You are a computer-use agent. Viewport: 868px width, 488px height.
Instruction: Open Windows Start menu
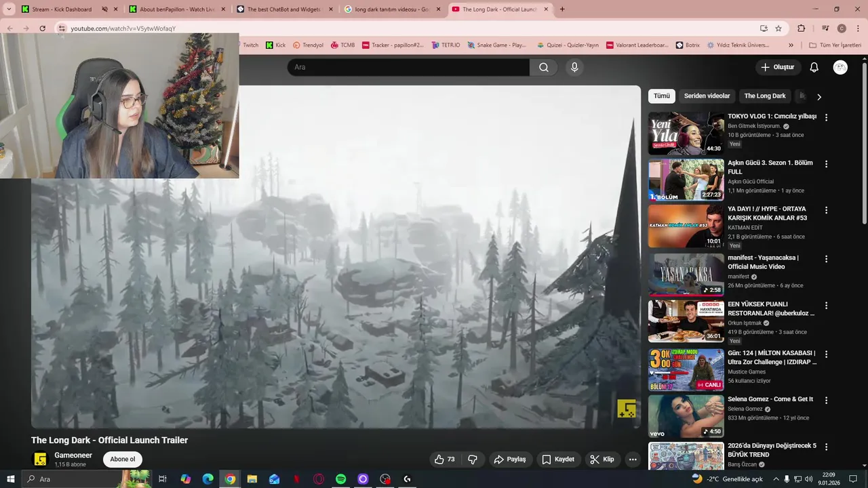click(x=11, y=479)
